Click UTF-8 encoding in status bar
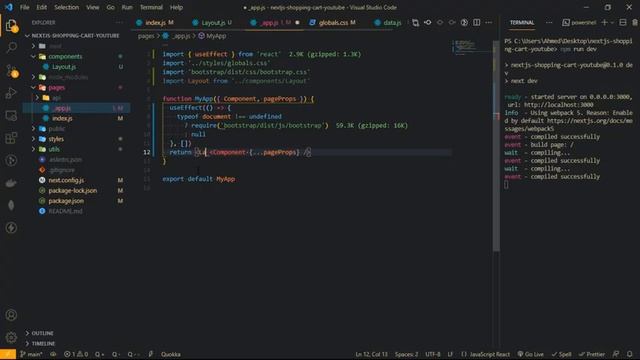Viewport: 640px width, 360px height. tap(433, 354)
